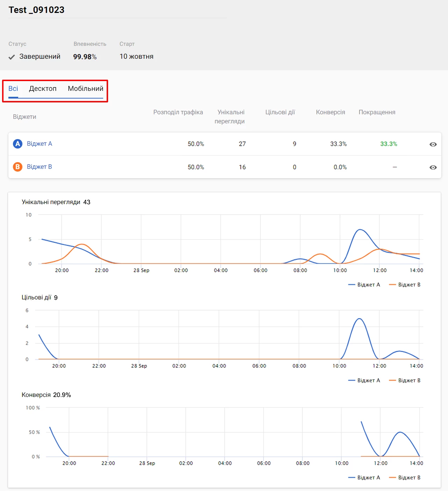
Task: Preview Віджет A with the eye icon
Action: tap(433, 144)
